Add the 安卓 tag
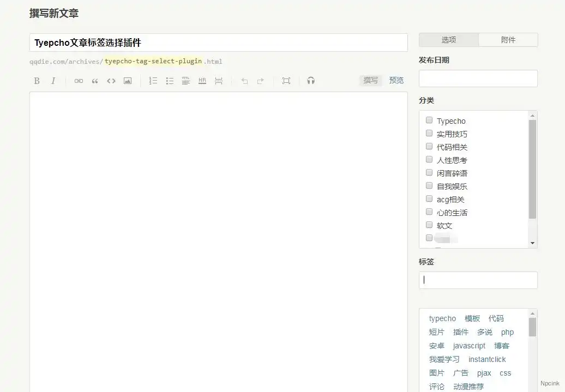Viewport: 565px width, 392px height. coord(437,346)
